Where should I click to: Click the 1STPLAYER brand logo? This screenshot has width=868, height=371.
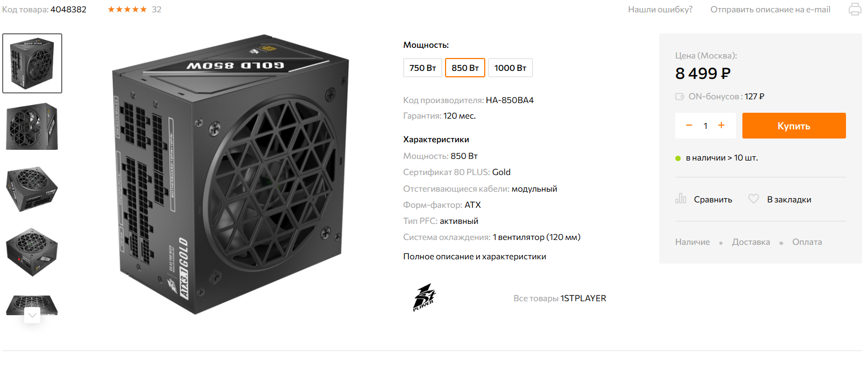[424, 297]
